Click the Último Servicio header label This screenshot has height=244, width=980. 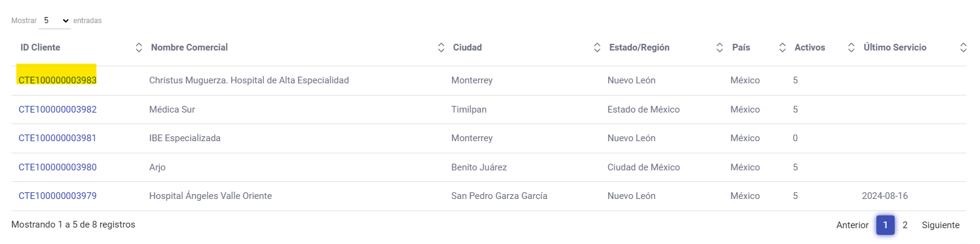[895, 47]
